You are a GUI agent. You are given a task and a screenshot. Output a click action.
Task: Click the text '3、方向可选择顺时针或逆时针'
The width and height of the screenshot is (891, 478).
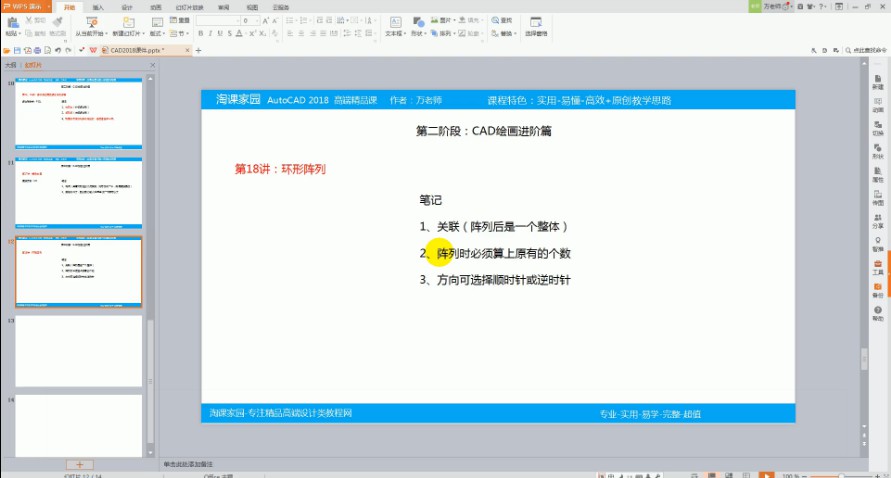point(495,280)
